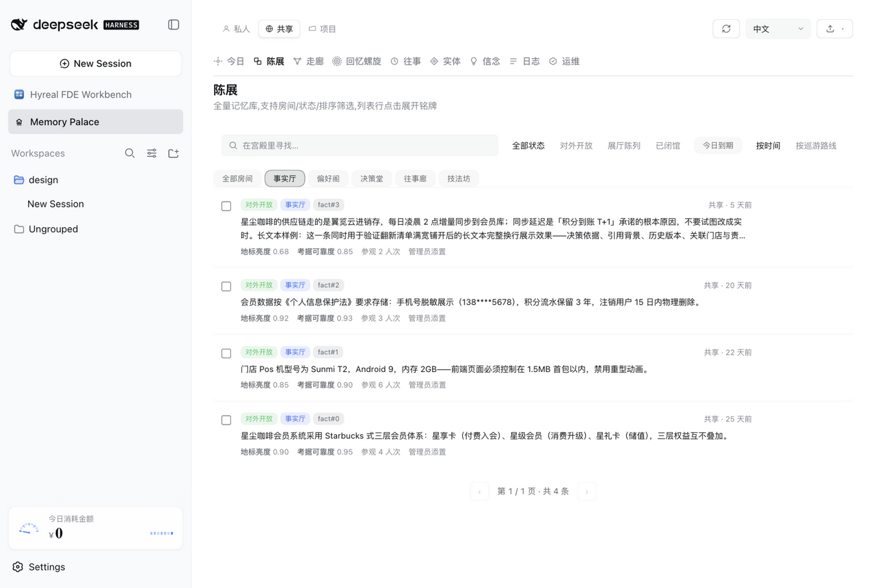Switch to the 运维 tab

tap(564, 62)
